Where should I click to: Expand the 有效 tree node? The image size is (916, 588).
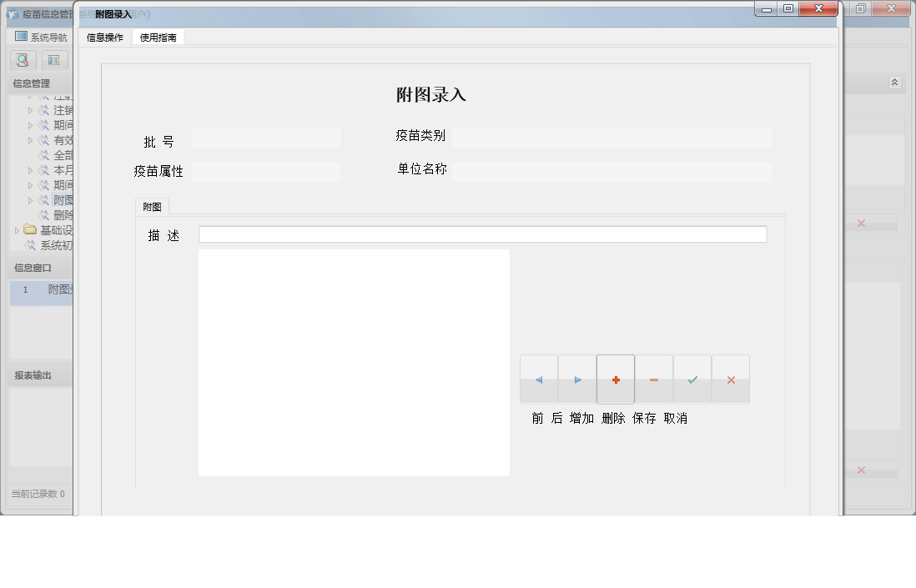coord(30,140)
